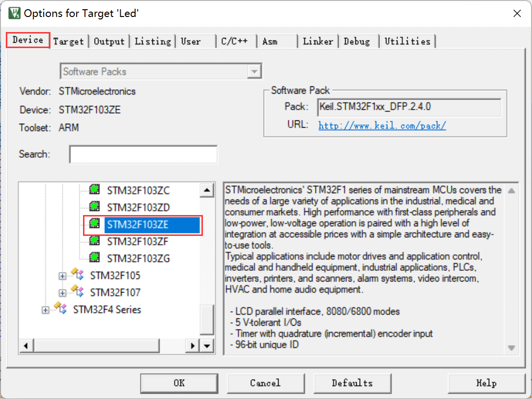Image resolution: width=532 pixels, height=399 pixels.
Task: Switch to the C/C++ tab
Action: 234,41
